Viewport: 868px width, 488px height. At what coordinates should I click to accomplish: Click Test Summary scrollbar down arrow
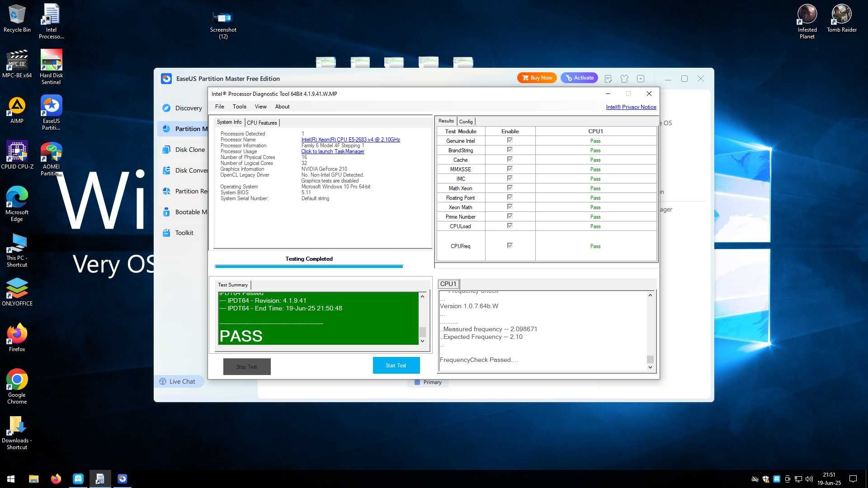click(422, 341)
